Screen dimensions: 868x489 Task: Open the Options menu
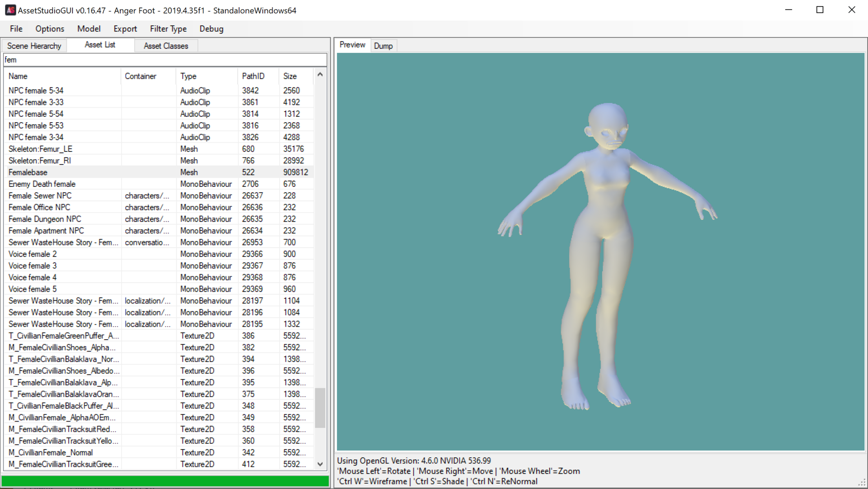click(x=50, y=29)
